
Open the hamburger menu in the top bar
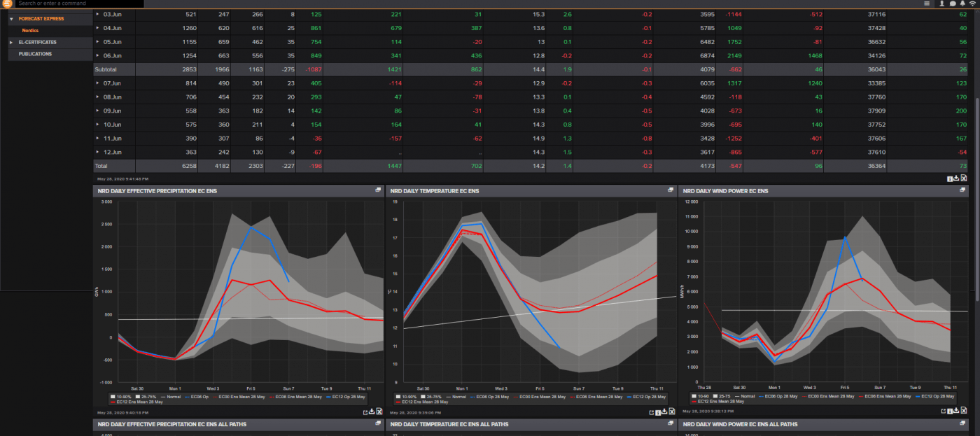point(927,3)
